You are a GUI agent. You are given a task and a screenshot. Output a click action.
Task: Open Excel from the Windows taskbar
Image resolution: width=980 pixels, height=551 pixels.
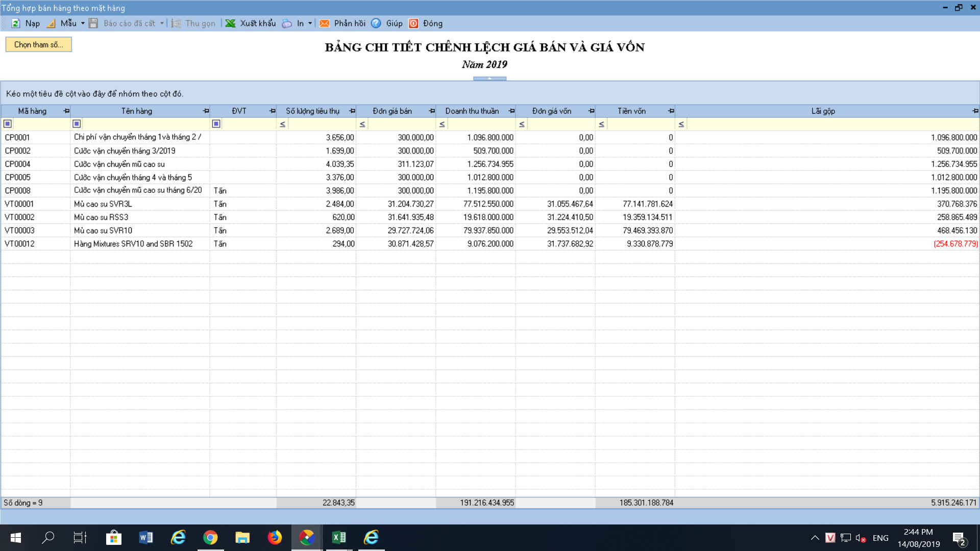[339, 537]
